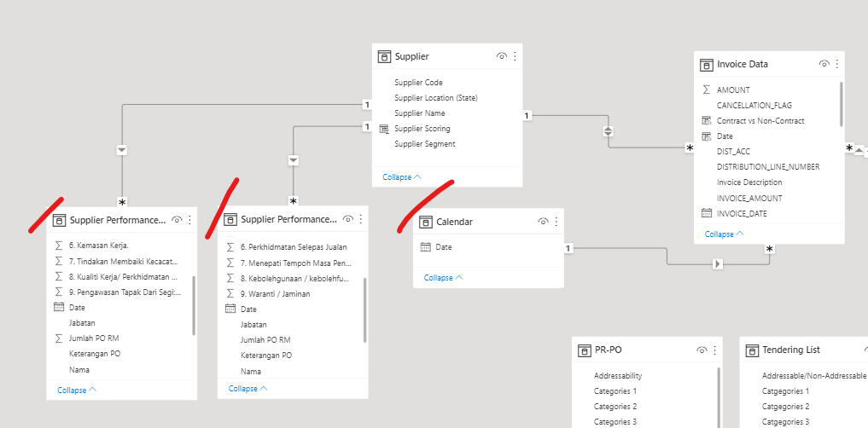The height and width of the screenshot is (428, 868).
Task: Click scrollbar in table listing Kemasan Kerja
Action: [194, 305]
